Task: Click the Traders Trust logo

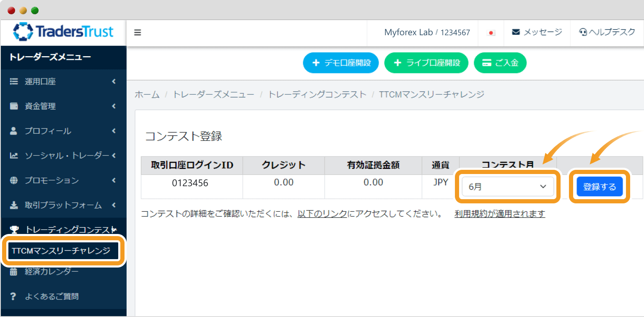Action: [63, 32]
